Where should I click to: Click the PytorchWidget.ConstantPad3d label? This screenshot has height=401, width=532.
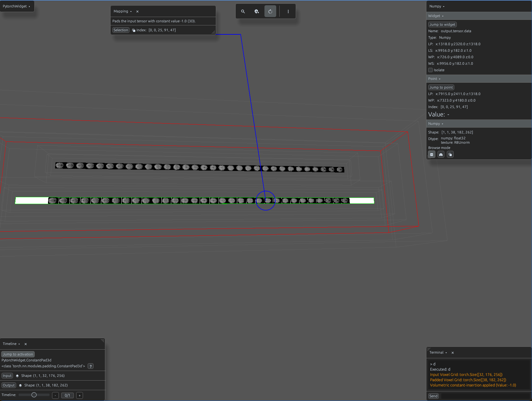tap(26, 360)
